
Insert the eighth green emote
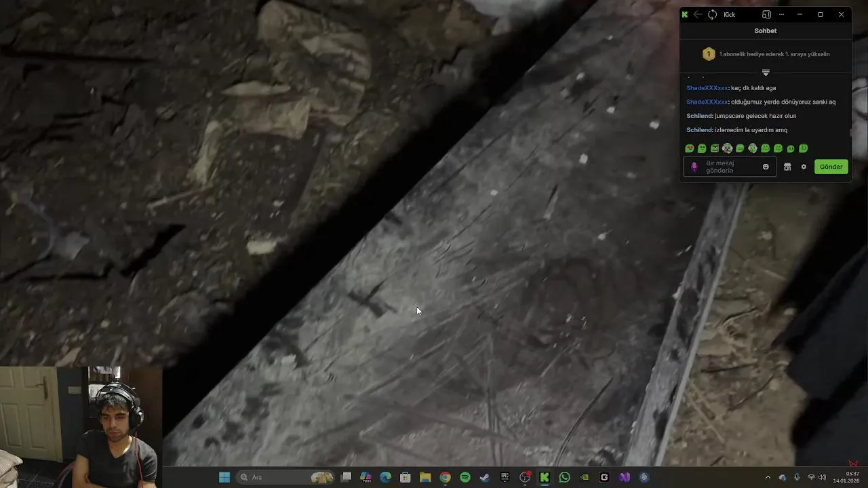pyautogui.click(x=778, y=148)
